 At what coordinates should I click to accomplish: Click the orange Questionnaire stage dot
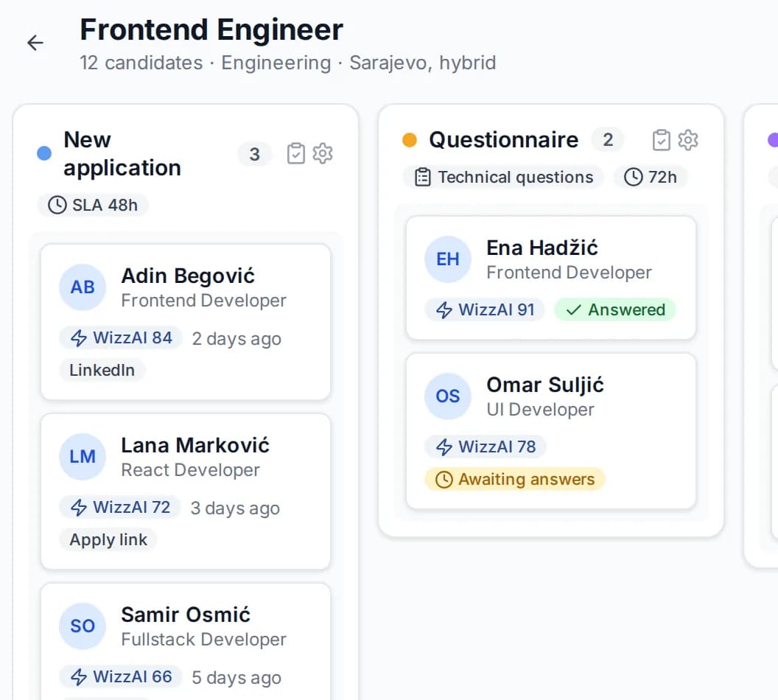tap(410, 141)
